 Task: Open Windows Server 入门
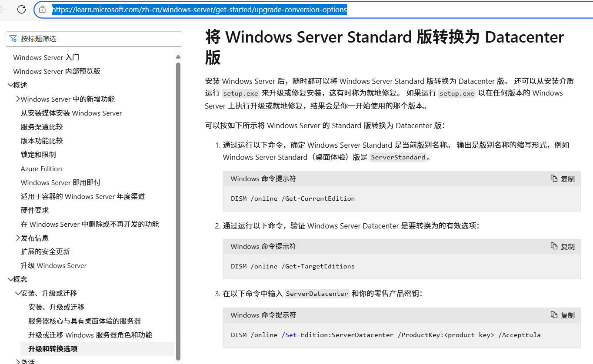46,57
